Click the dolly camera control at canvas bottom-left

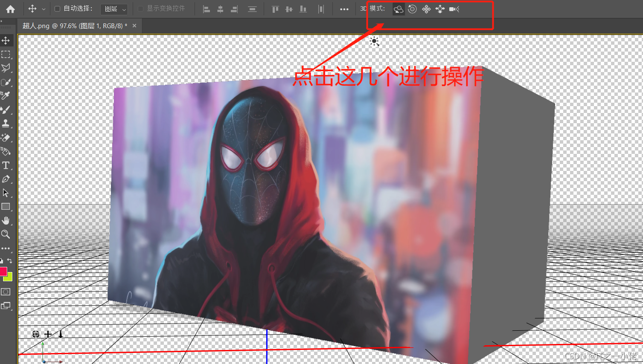(61, 334)
